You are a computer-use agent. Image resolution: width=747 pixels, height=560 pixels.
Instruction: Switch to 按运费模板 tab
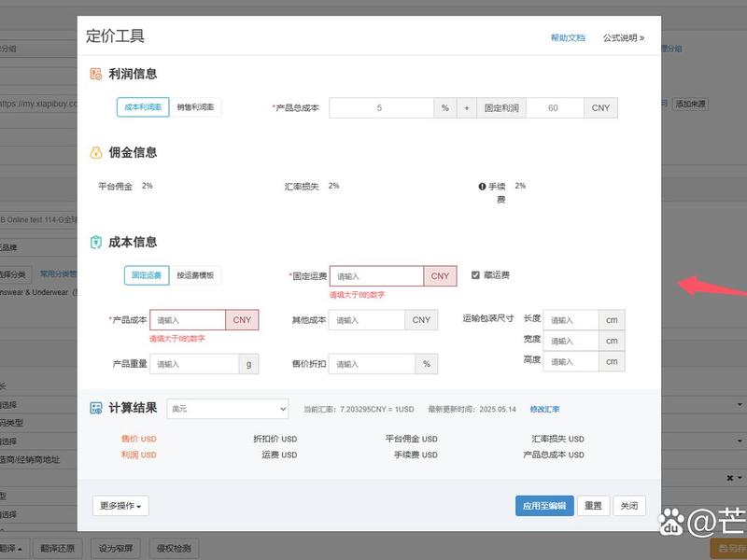tap(195, 275)
